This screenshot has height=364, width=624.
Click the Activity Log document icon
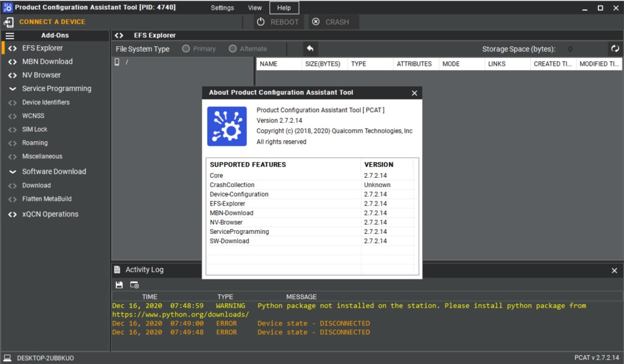click(x=117, y=269)
